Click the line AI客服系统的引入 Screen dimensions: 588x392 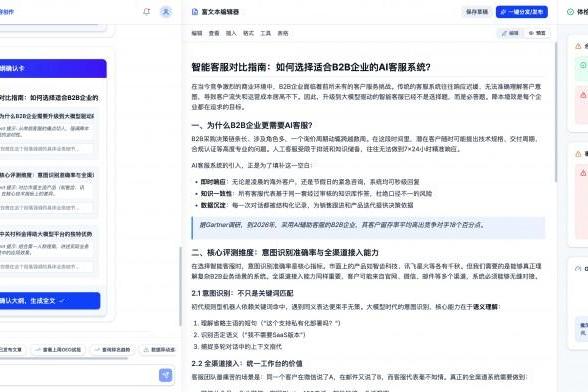251,165
